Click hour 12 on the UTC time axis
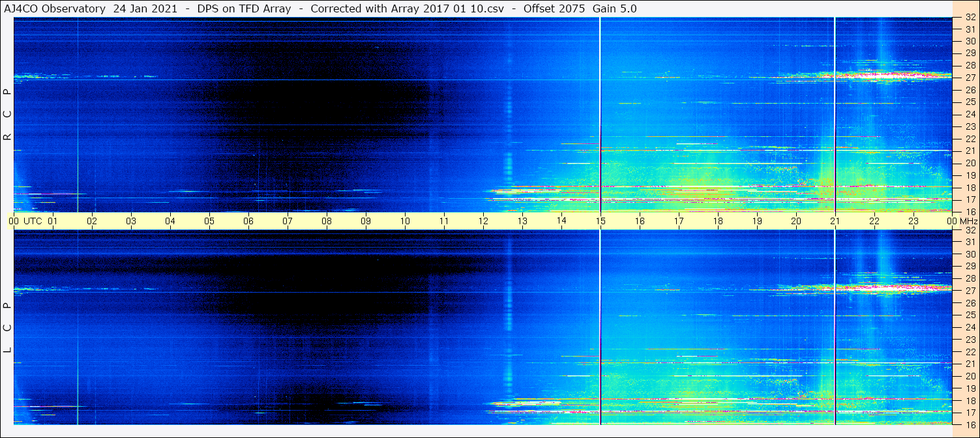This screenshot has height=438, width=980. click(x=483, y=221)
